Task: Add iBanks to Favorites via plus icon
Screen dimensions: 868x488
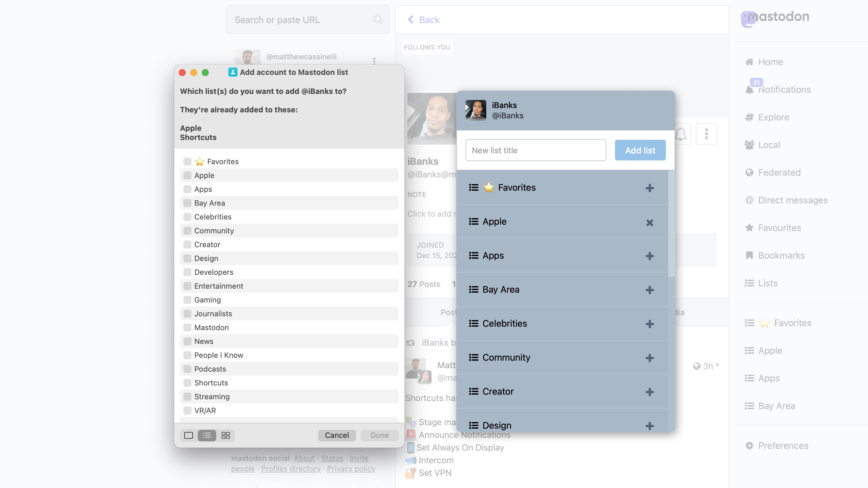Action: point(650,188)
